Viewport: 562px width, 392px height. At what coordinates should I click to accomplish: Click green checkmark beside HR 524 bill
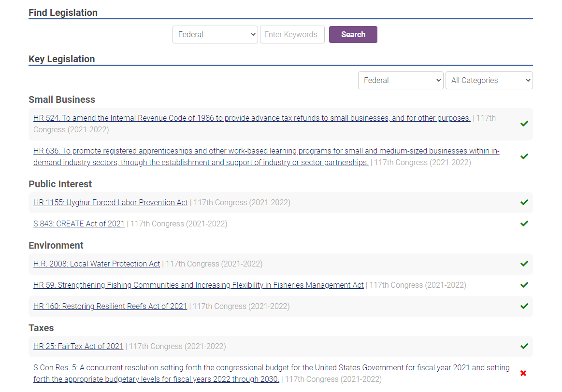pos(524,124)
